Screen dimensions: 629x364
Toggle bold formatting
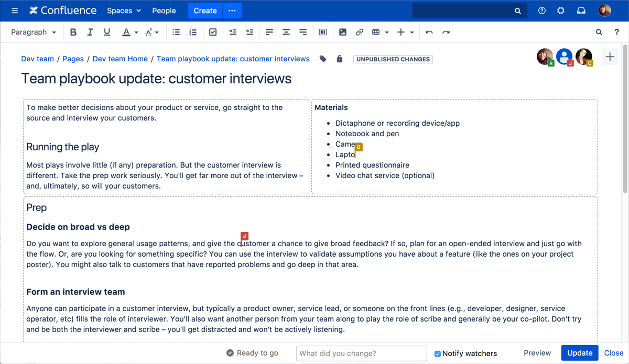[73, 32]
